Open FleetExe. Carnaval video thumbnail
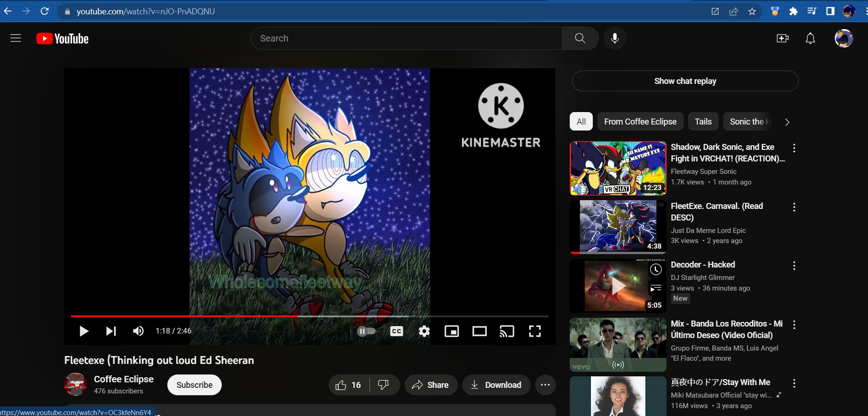This screenshot has width=868, height=416. [618, 227]
